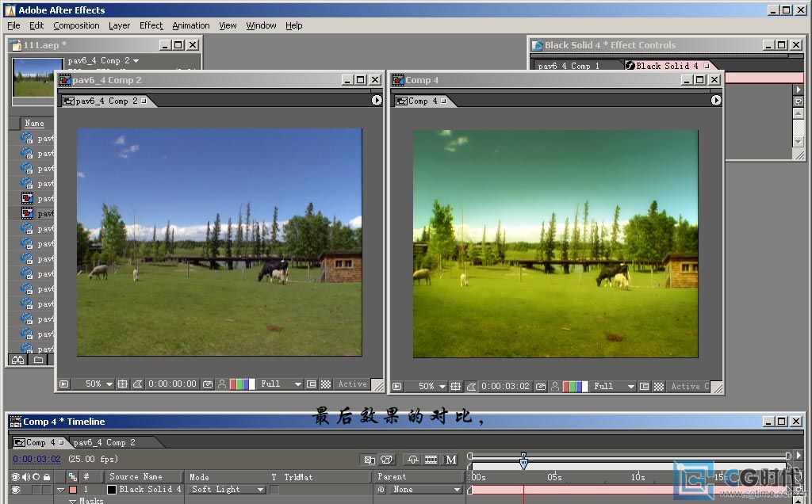Select the pav6_4 Comp 1 tab in Effect Controls
This screenshot has width=812, height=504.
pyautogui.click(x=569, y=66)
